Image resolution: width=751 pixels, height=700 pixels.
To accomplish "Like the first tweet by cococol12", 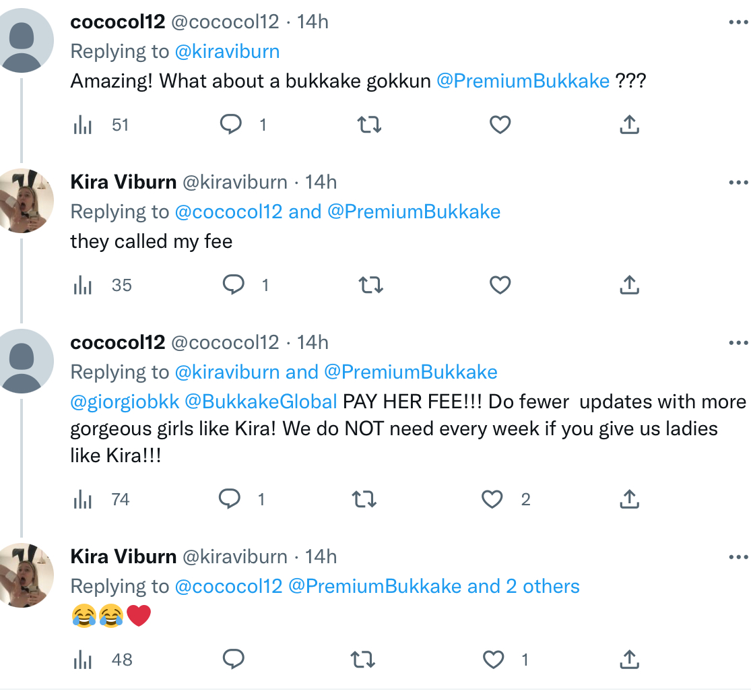I will 500,125.
